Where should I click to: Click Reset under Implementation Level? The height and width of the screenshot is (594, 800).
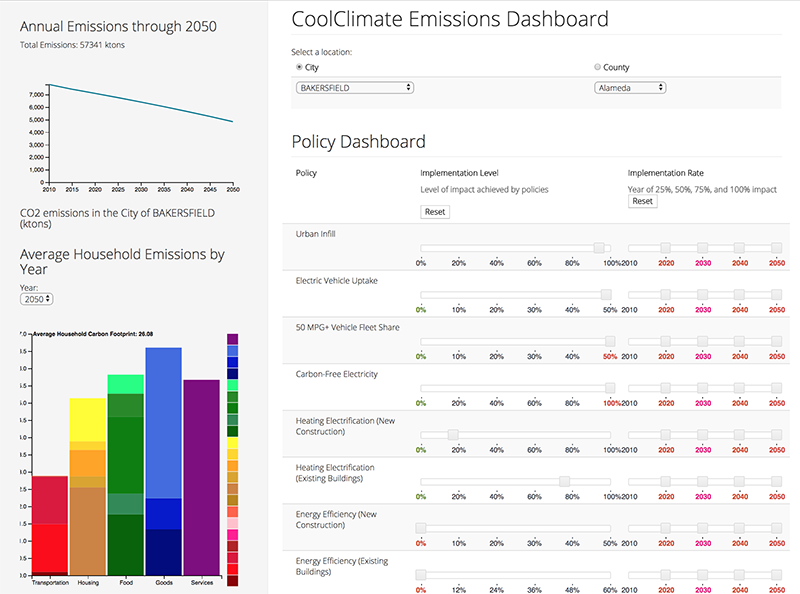(435, 212)
